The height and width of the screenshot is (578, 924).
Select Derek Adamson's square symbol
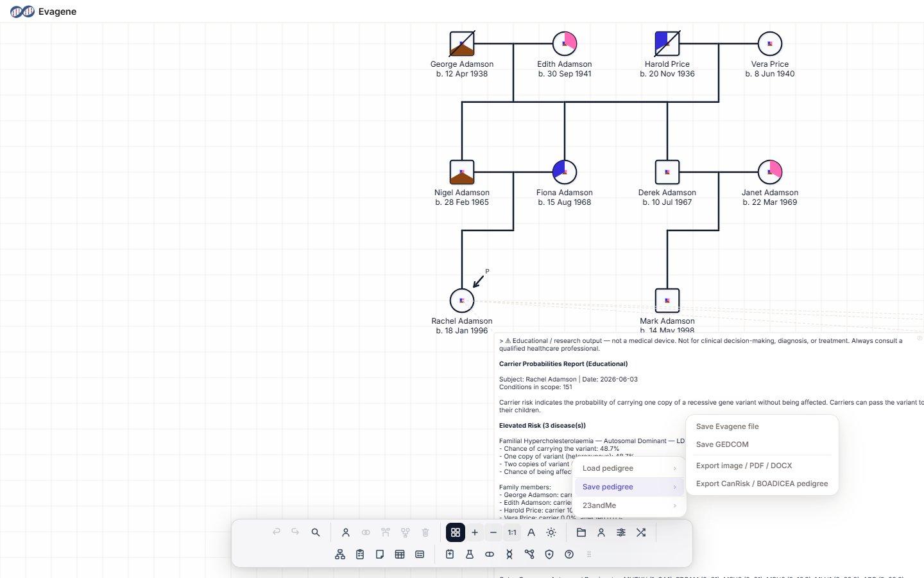point(667,172)
